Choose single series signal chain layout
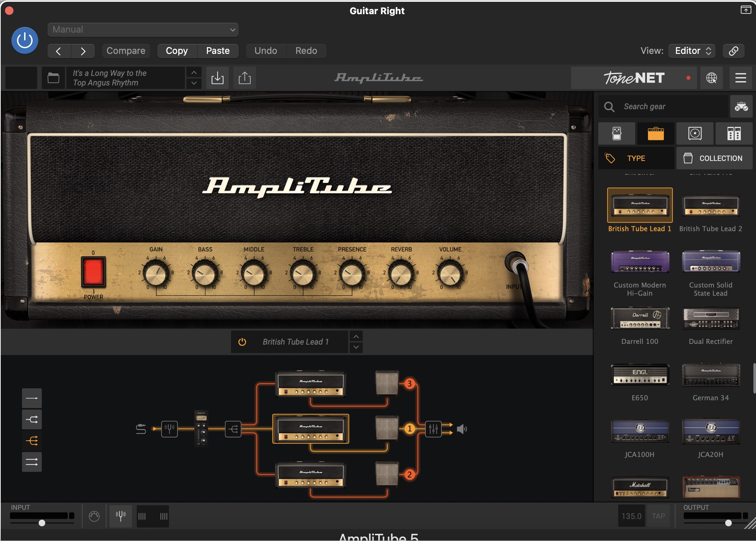This screenshot has width=756, height=541. [32, 398]
